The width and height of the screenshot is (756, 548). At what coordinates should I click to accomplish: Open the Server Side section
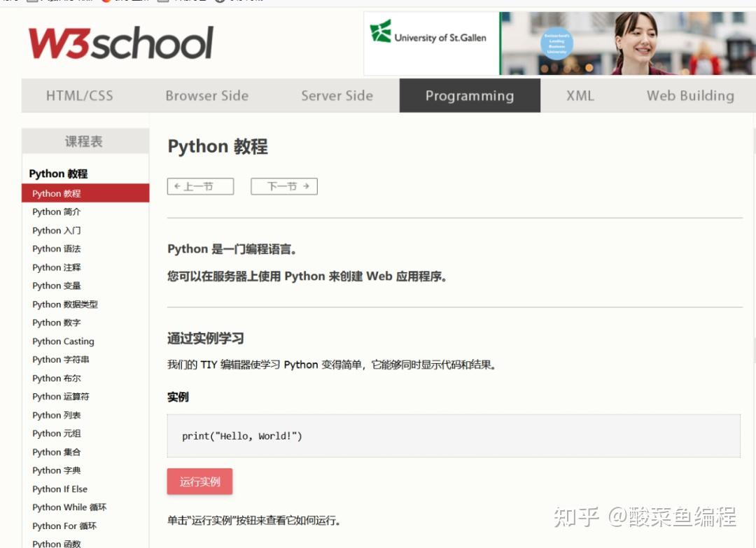pos(337,95)
